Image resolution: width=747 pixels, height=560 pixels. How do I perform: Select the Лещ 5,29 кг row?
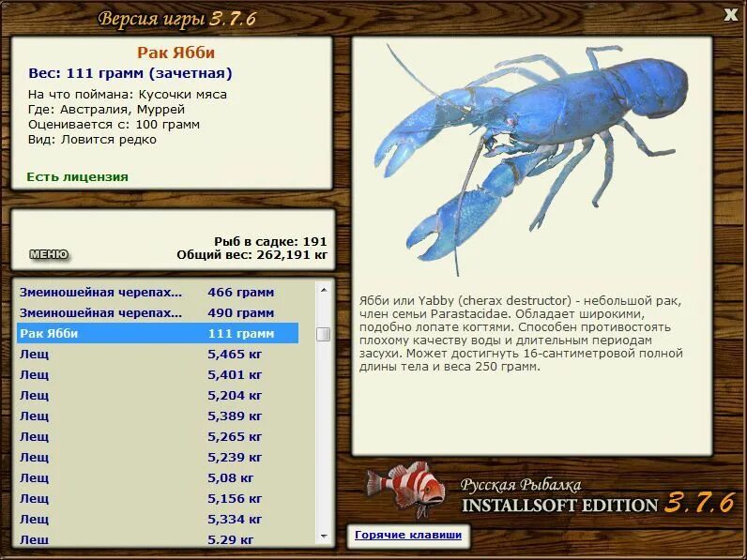point(158,539)
